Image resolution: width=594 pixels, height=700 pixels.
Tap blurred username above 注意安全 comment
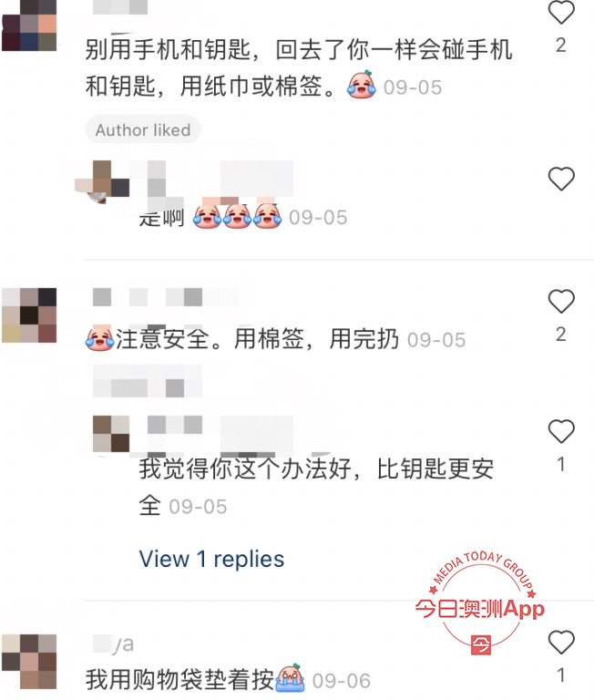(x=165, y=297)
